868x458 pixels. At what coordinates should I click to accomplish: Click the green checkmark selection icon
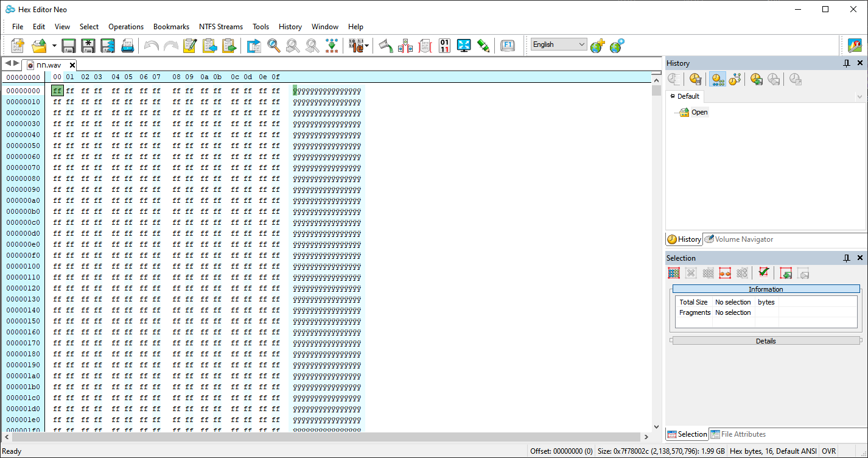(x=763, y=273)
